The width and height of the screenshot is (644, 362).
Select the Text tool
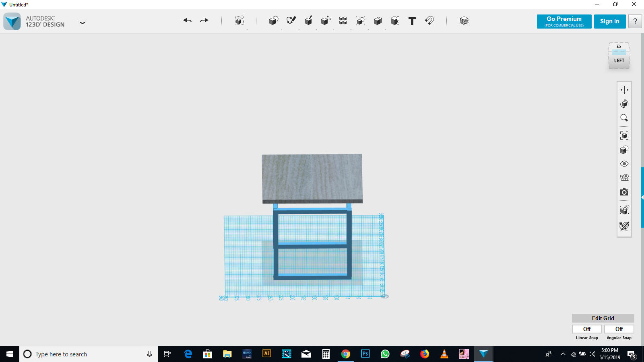click(412, 21)
